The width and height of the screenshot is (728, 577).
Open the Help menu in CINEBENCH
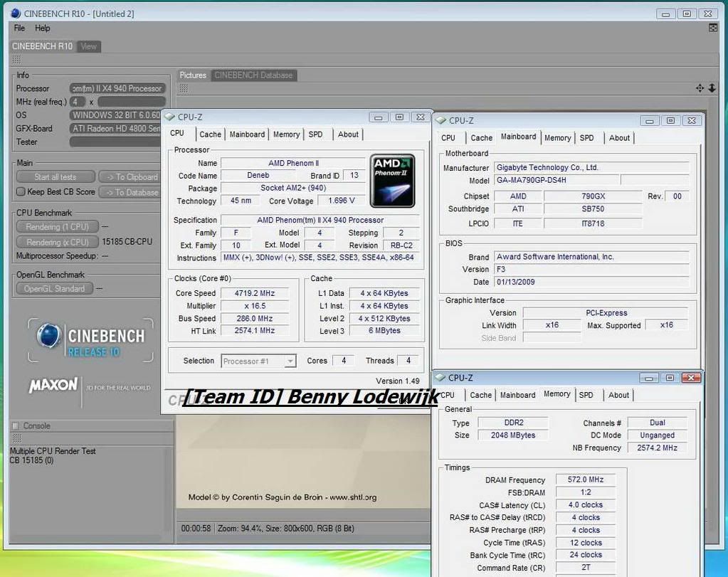(42, 28)
